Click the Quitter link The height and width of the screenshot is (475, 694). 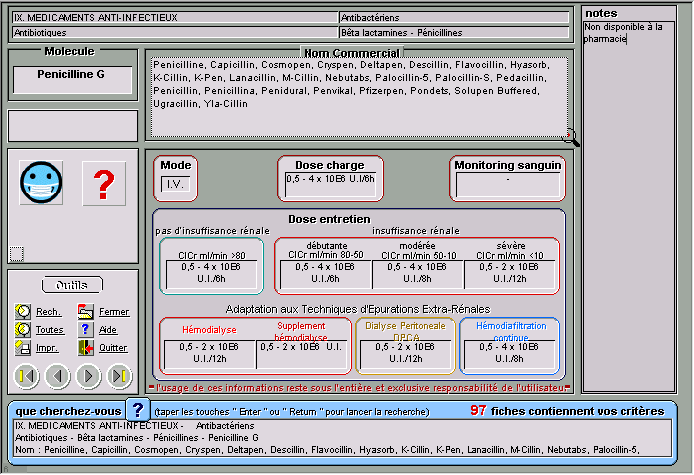[x=113, y=348]
